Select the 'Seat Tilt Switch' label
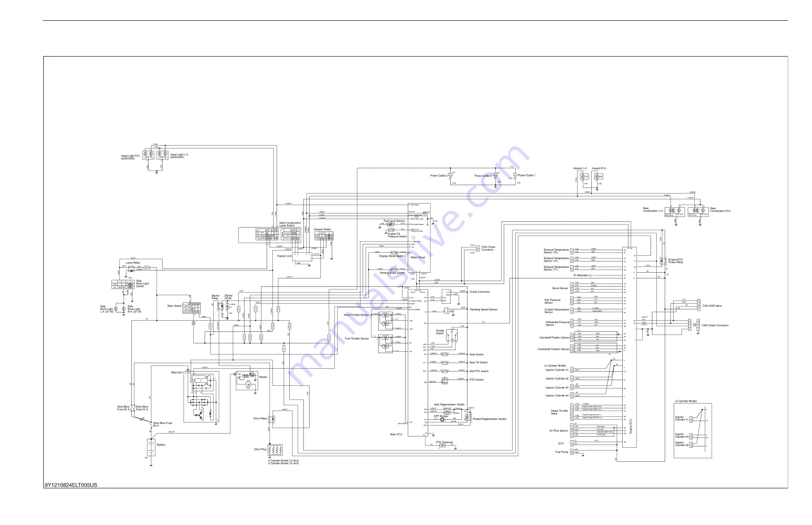The image size is (812, 525). pyautogui.click(x=479, y=362)
